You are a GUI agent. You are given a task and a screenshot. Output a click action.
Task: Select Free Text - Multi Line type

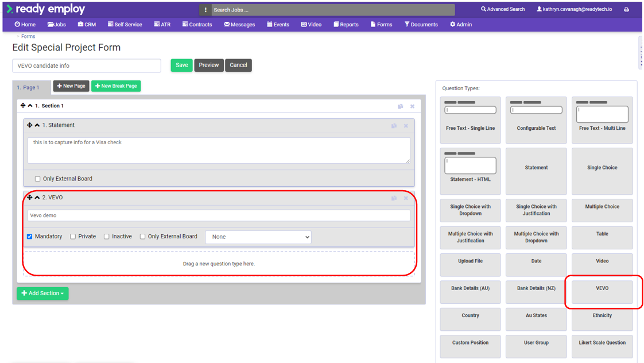point(602,120)
